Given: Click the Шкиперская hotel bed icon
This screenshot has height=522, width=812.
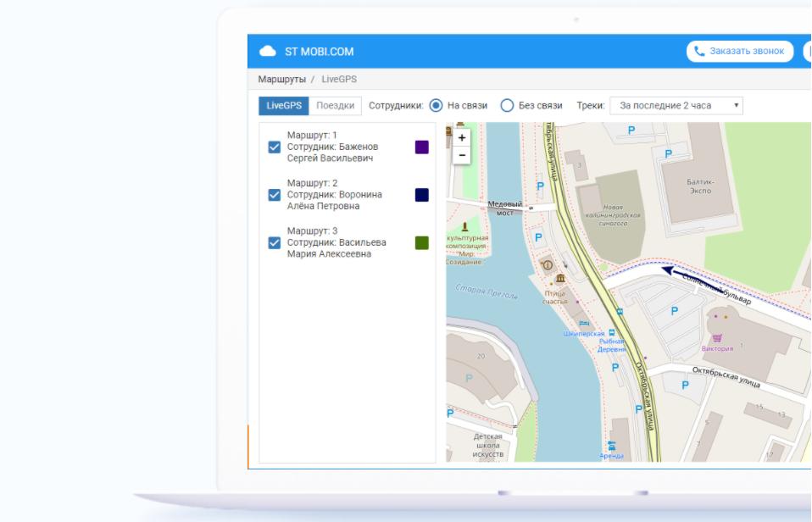Looking at the screenshot, I should [584, 323].
